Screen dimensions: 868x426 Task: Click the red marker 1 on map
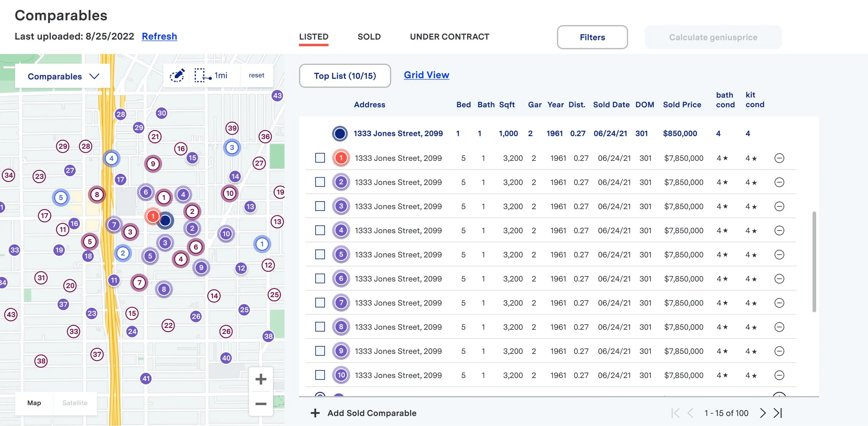click(x=152, y=216)
